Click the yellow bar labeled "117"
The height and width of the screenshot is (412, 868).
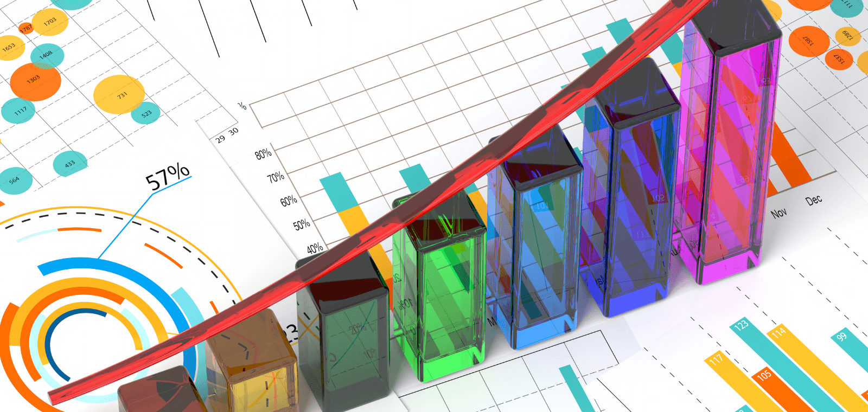(x=743, y=382)
